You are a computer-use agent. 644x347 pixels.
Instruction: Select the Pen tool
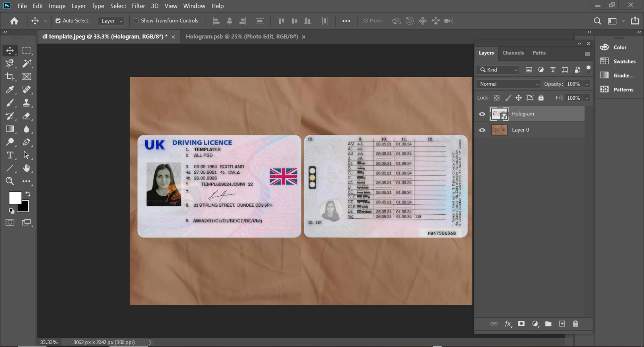click(x=27, y=142)
